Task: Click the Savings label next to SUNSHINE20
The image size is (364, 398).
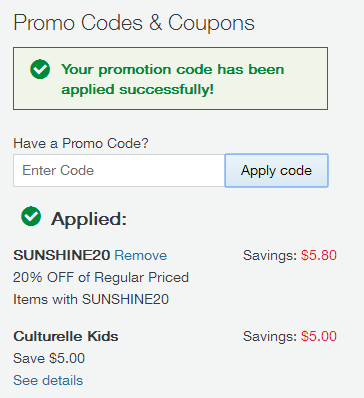Action: pos(270,256)
